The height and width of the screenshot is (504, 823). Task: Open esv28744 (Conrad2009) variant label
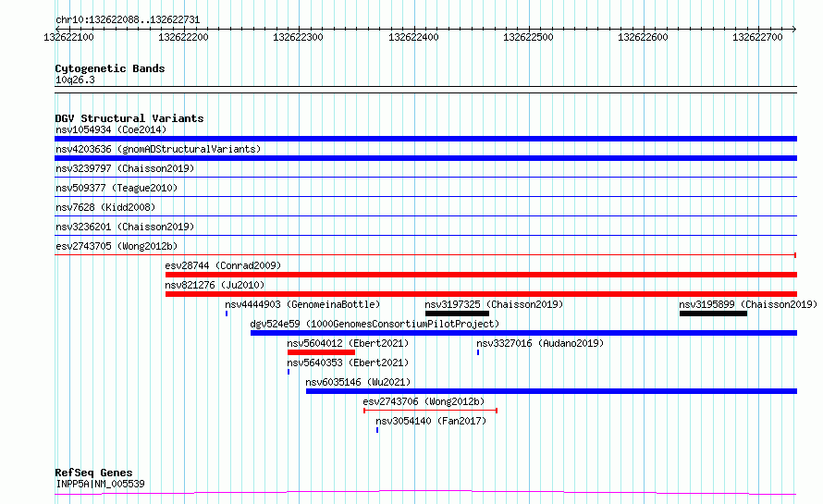tap(223, 265)
